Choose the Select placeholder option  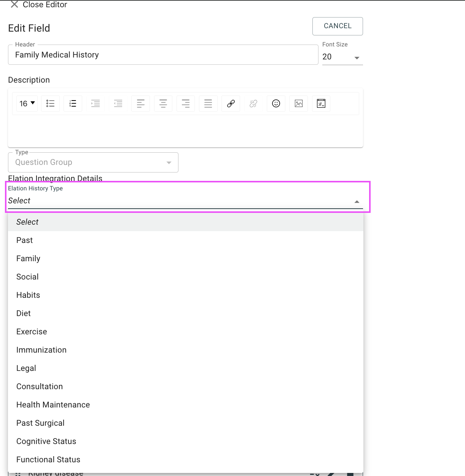pyautogui.click(x=186, y=222)
